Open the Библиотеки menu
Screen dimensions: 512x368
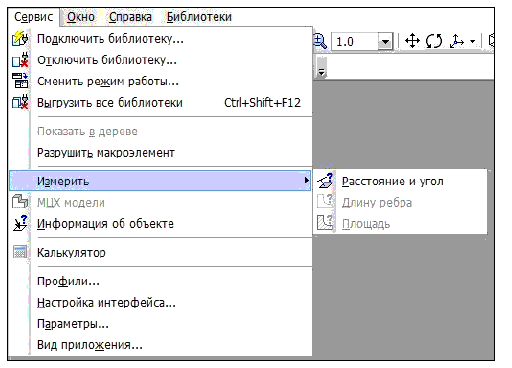pos(199,17)
